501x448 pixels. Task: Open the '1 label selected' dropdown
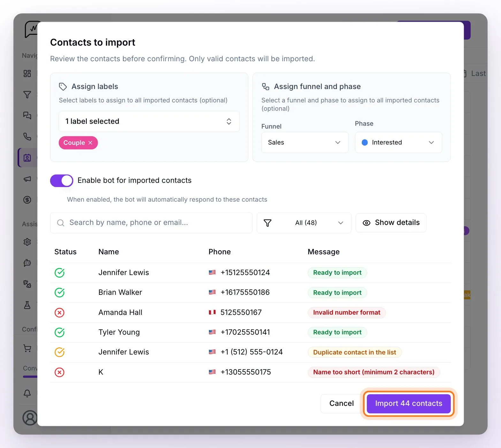click(x=149, y=121)
